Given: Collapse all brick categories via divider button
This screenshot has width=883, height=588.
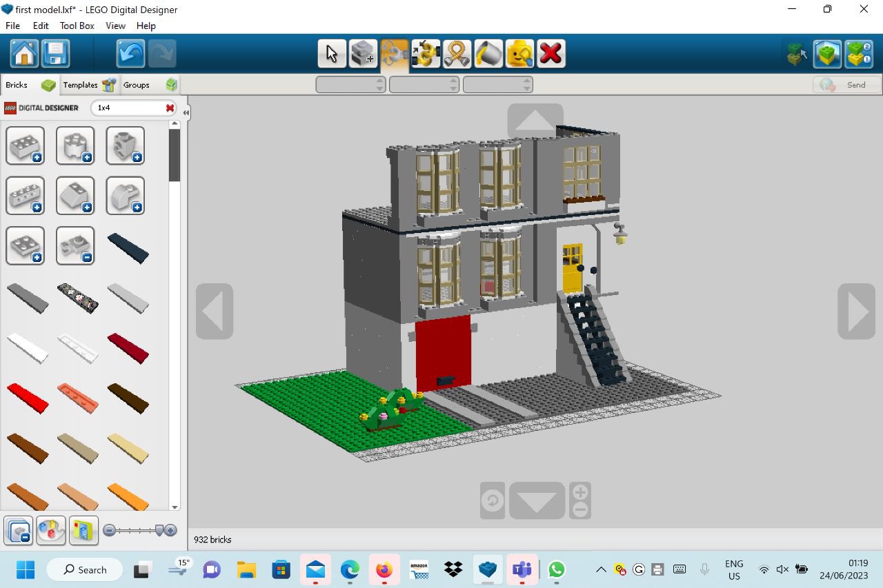Looking at the screenshot, I should [19, 531].
